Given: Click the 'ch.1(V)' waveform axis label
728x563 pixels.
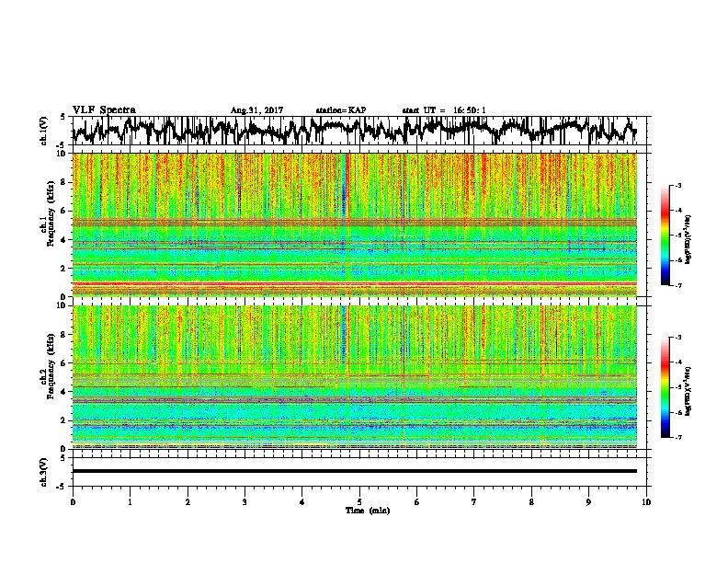Looking at the screenshot, I should coord(44,131).
